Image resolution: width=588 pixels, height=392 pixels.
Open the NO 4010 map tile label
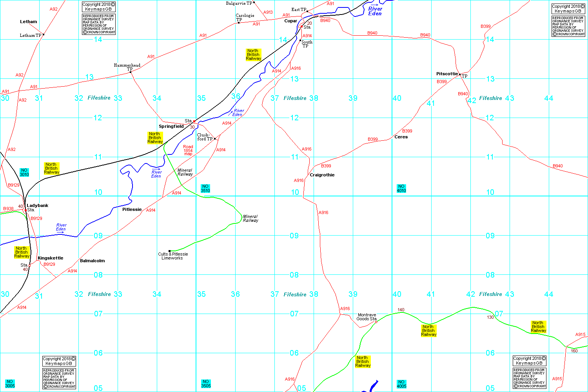pyautogui.click(x=401, y=189)
